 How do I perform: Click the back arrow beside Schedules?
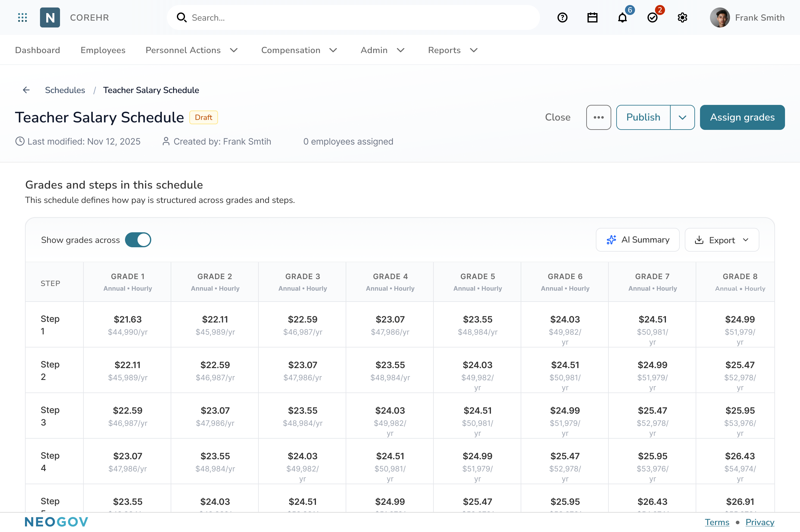coord(26,90)
